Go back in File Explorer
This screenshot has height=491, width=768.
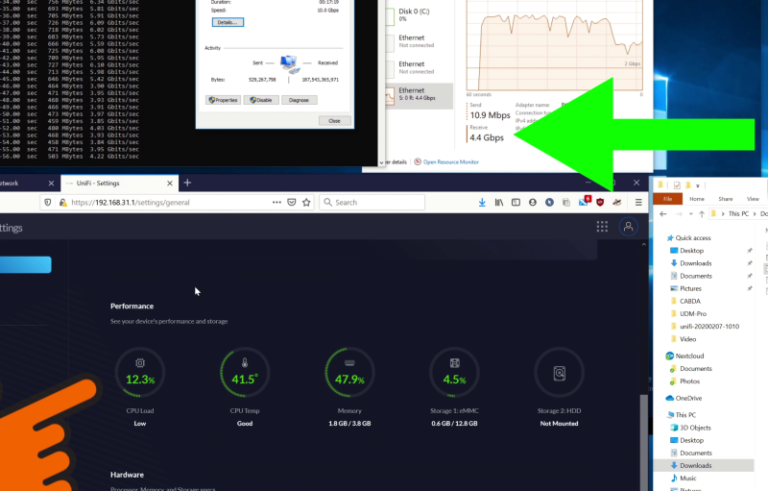[x=663, y=214]
